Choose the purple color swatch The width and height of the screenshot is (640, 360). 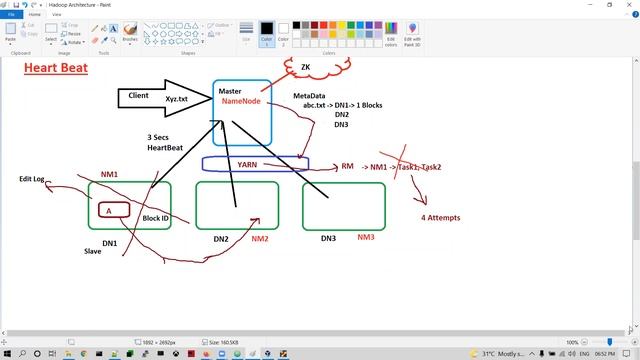(x=378, y=25)
